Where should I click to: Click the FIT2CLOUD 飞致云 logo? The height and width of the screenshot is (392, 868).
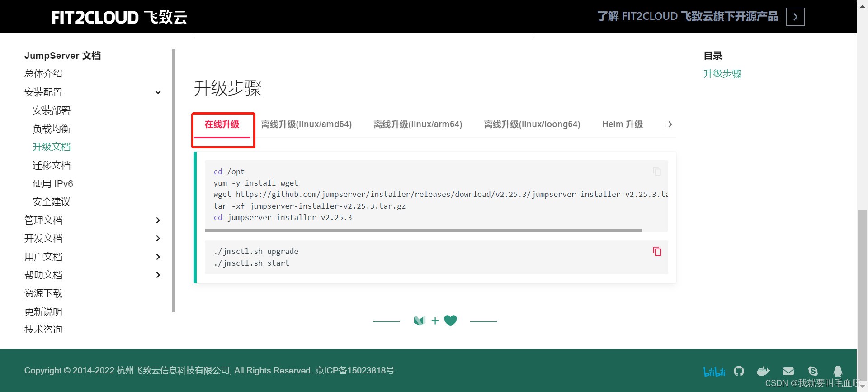point(119,17)
